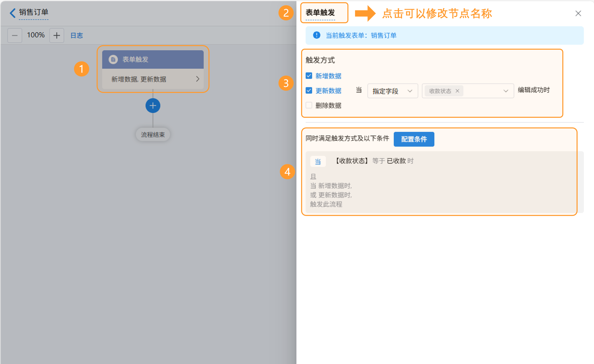594x364 pixels.
Task: Zoom out with the minus button
Action: (x=15, y=35)
